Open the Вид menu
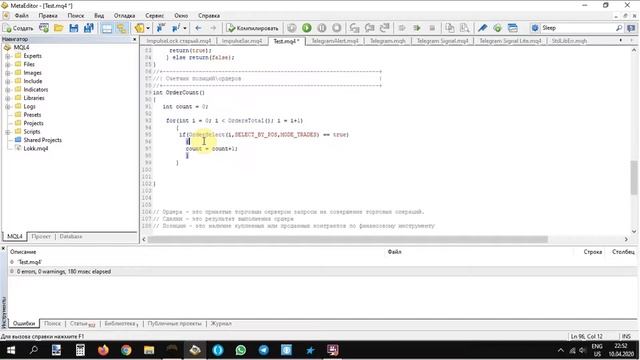 [x=99, y=16]
